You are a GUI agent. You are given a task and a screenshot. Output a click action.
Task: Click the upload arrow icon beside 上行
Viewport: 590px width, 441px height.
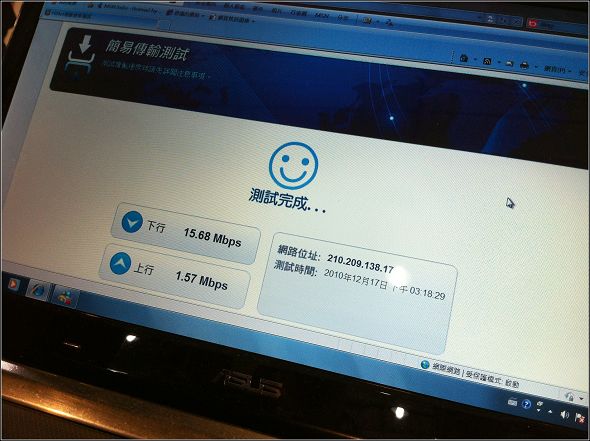[120, 263]
